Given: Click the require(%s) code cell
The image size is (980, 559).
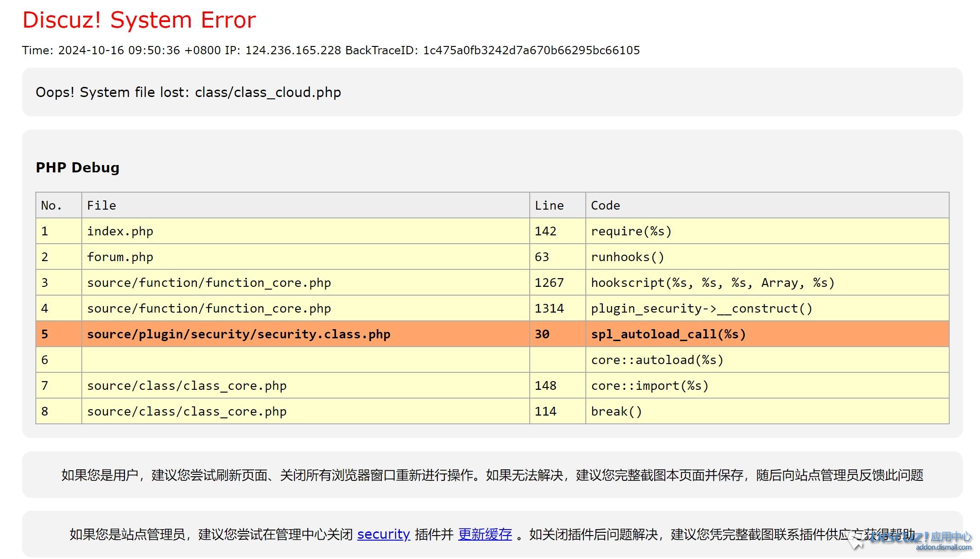Looking at the screenshot, I should click(x=767, y=231).
